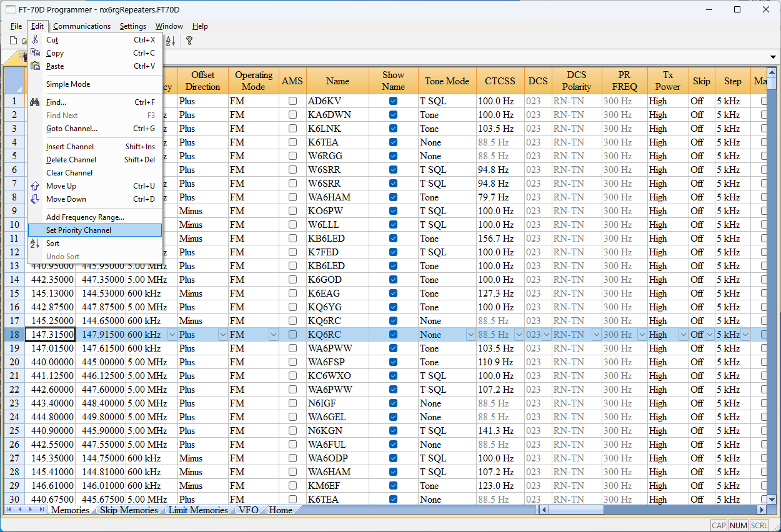Choose Add Frequency Range menu entry
781x532 pixels.
[x=95, y=217]
